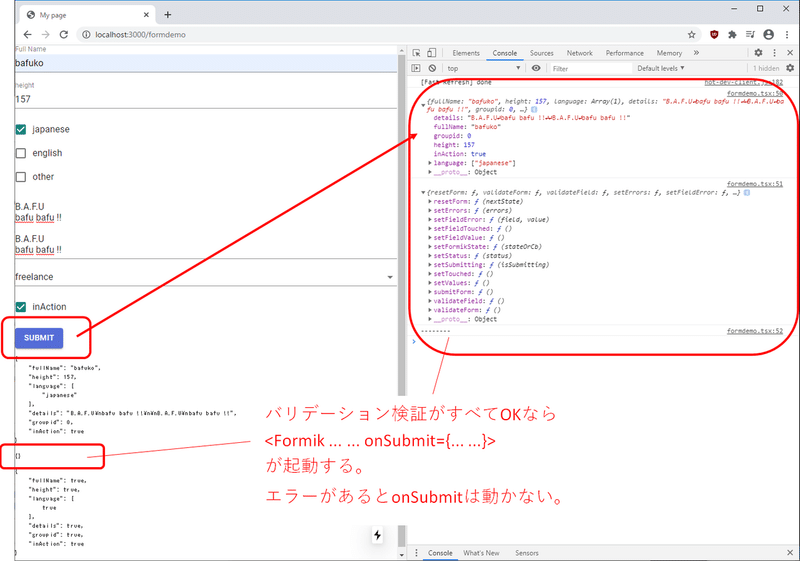800x561 pixels.
Task: Open the Network tab
Action: [580, 53]
